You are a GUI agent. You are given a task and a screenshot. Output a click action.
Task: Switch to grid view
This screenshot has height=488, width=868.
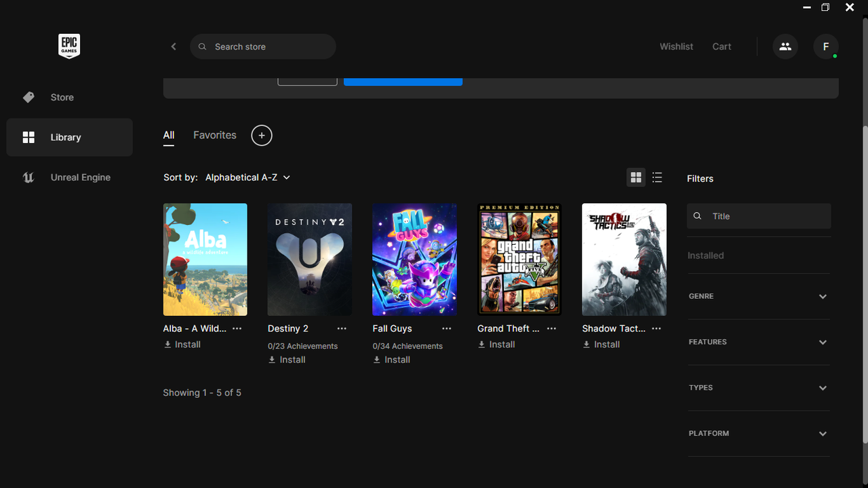pos(636,178)
